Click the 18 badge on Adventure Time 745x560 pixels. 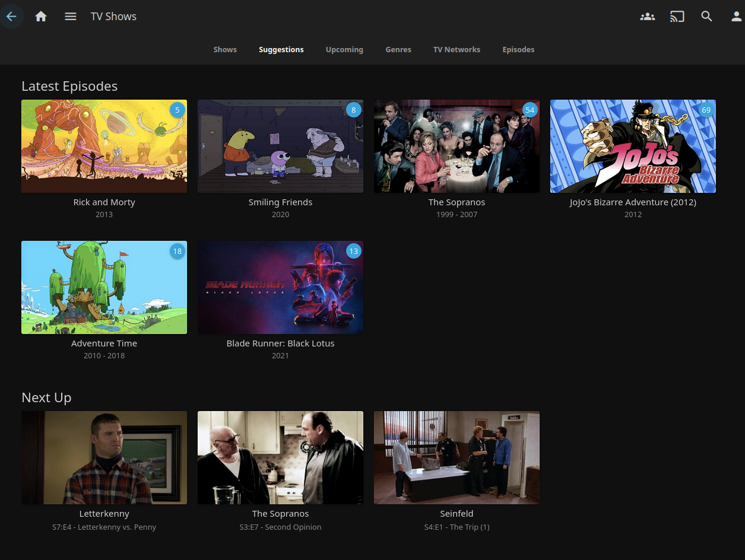177,251
